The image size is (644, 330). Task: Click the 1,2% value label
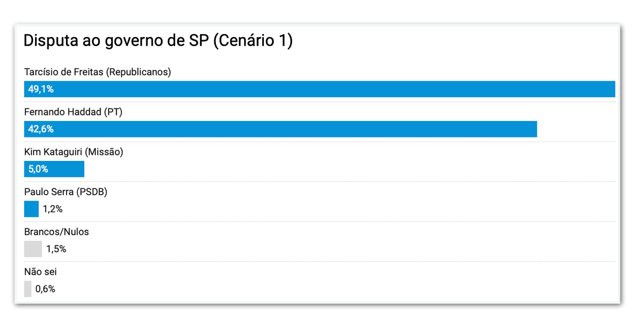[x=53, y=209]
